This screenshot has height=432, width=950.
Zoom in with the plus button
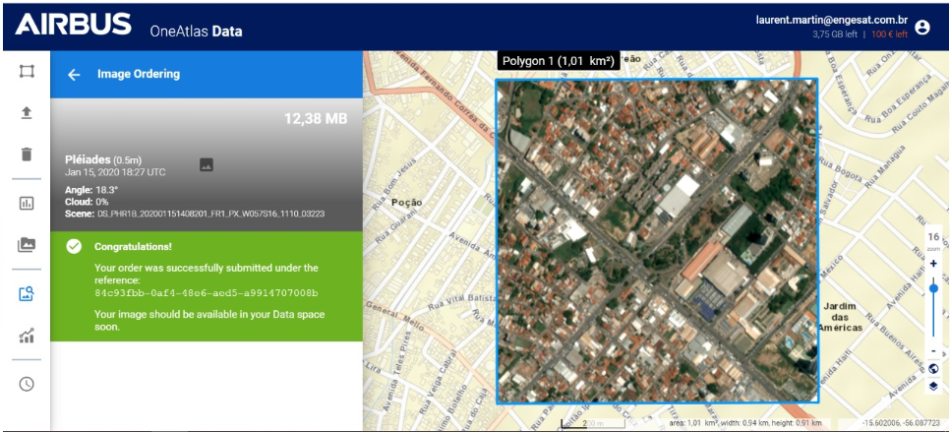pyautogui.click(x=933, y=264)
